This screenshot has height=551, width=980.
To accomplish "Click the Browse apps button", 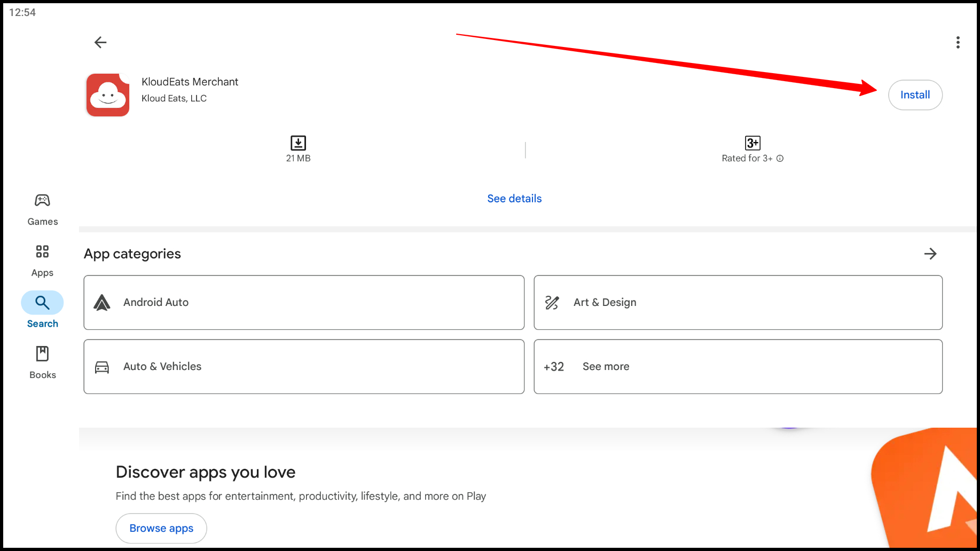I will [x=161, y=528].
